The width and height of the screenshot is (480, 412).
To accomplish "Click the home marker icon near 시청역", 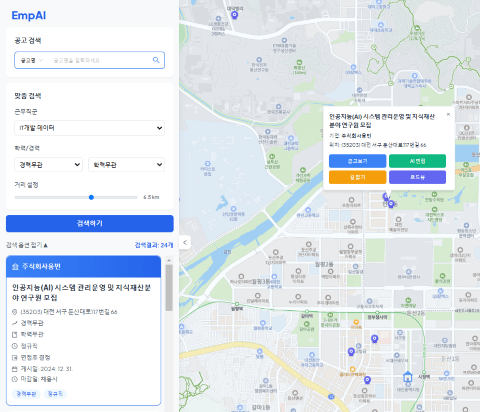I will pos(407,377).
